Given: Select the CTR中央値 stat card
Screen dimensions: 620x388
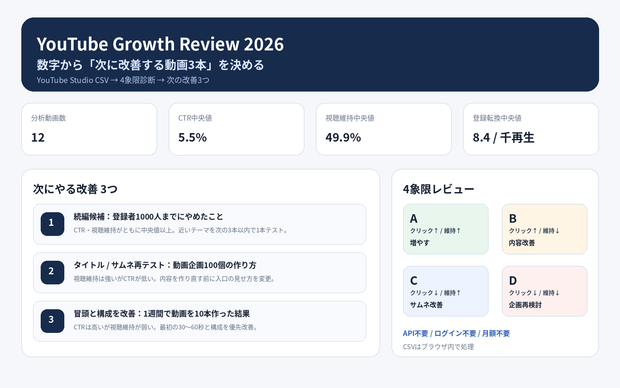Looking at the screenshot, I should coord(236,129).
